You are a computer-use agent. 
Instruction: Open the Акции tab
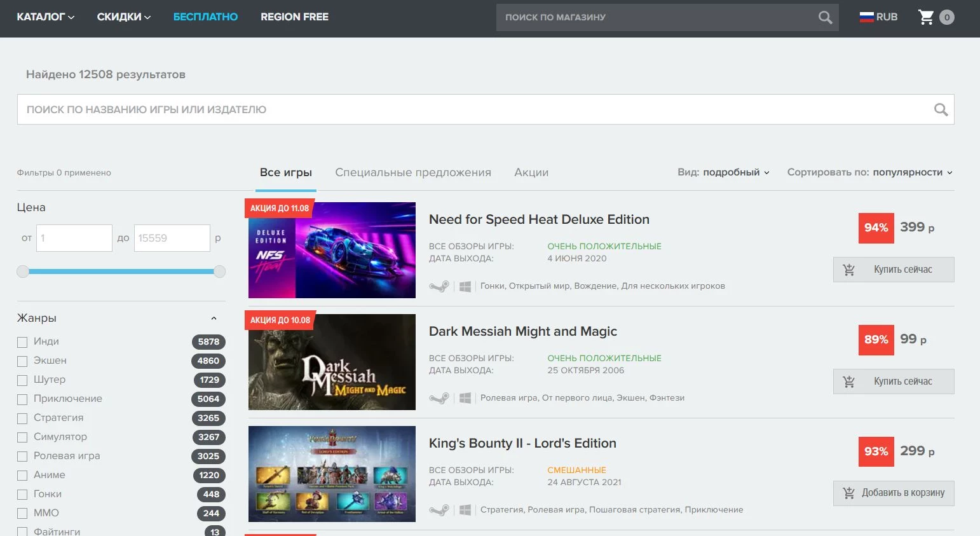(531, 172)
